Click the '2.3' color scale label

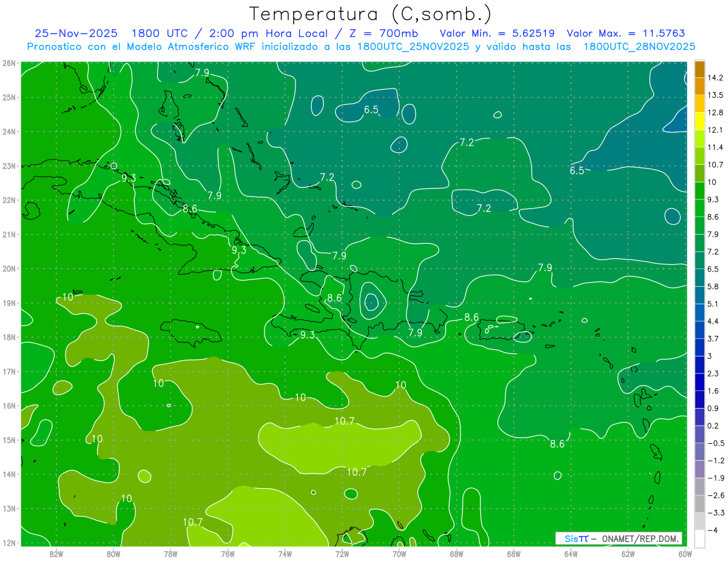click(714, 373)
